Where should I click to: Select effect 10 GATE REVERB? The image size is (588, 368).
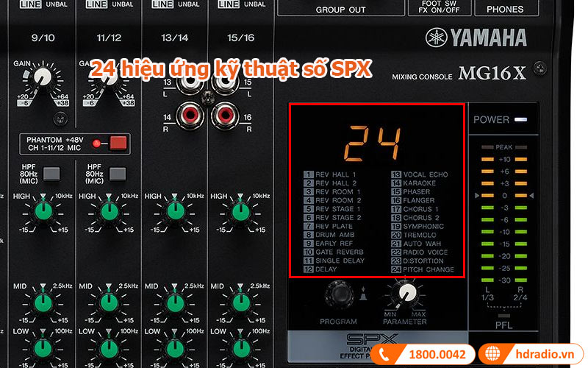pyautogui.click(x=334, y=252)
